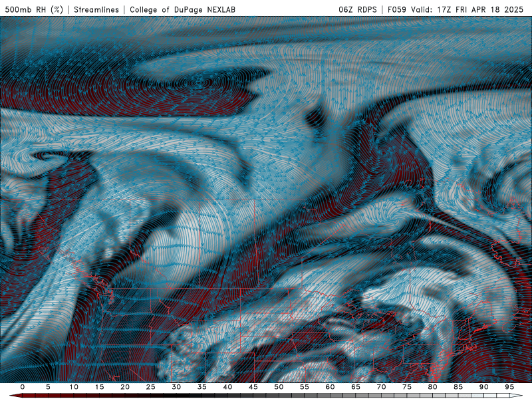Click the "60" label on the color scale
The image size is (532, 399).
point(330,387)
